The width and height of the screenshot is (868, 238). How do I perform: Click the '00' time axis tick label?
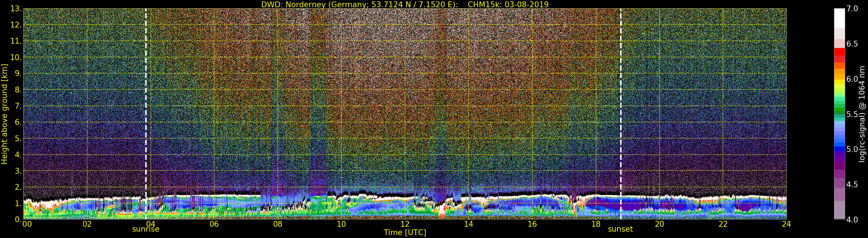[x=27, y=224]
